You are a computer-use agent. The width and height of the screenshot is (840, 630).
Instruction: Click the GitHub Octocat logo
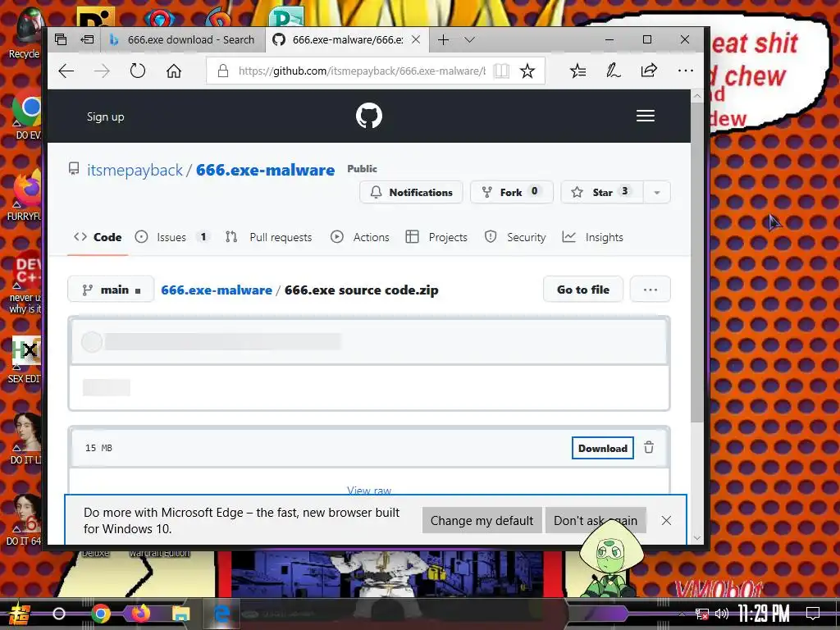tap(369, 116)
